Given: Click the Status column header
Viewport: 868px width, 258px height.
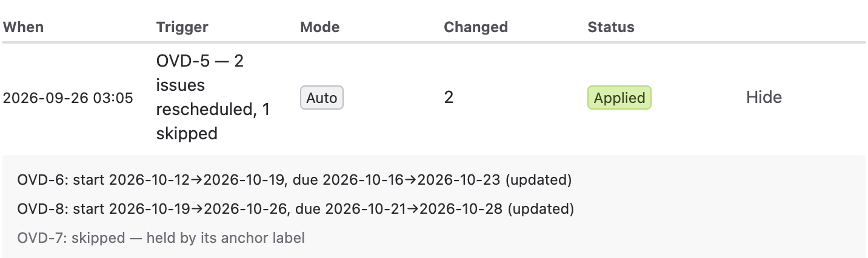Looking at the screenshot, I should pos(611,27).
